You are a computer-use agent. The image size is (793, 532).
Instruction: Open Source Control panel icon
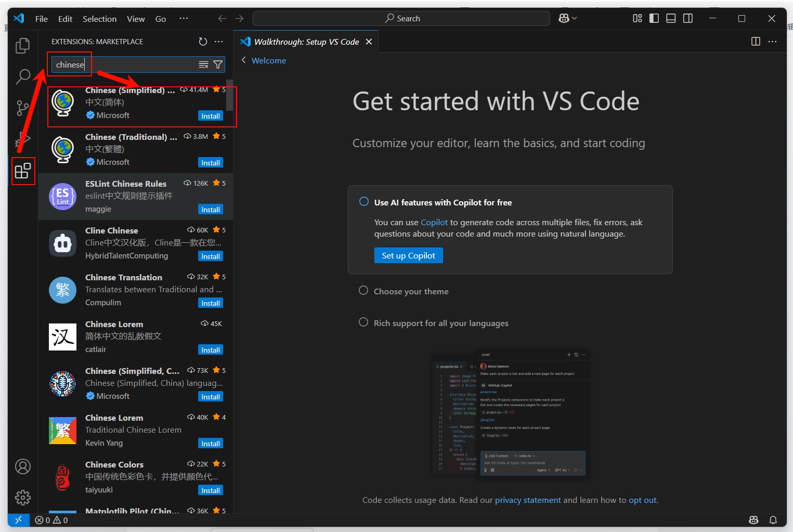click(x=23, y=108)
